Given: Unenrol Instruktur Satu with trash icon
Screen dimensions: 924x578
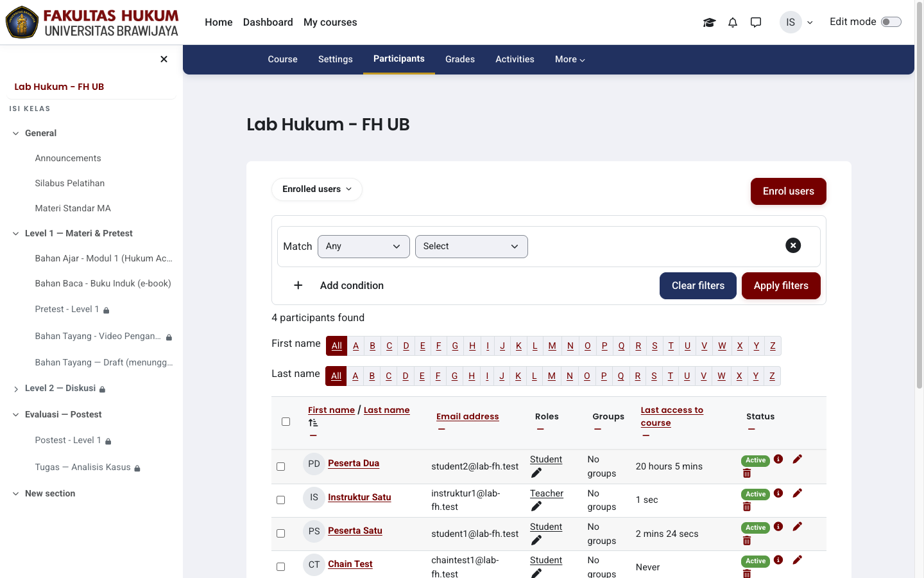Looking at the screenshot, I should (x=747, y=507).
